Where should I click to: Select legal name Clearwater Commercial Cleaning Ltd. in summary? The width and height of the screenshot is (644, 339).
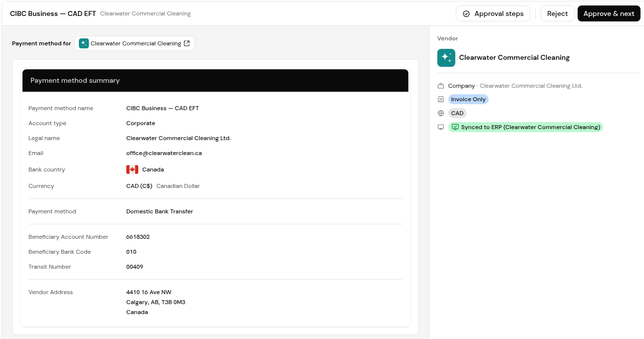click(178, 138)
